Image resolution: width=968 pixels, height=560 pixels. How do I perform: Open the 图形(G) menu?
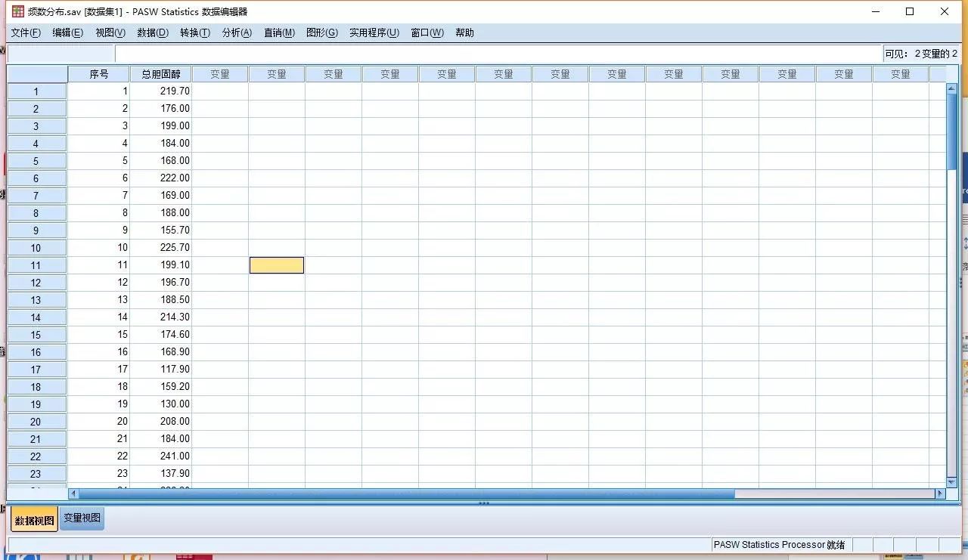coord(322,32)
